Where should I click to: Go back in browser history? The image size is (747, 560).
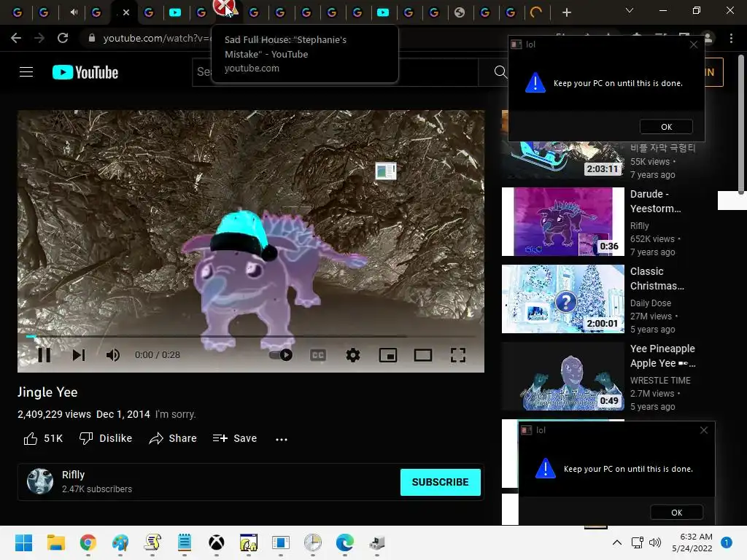pos(16,38)
